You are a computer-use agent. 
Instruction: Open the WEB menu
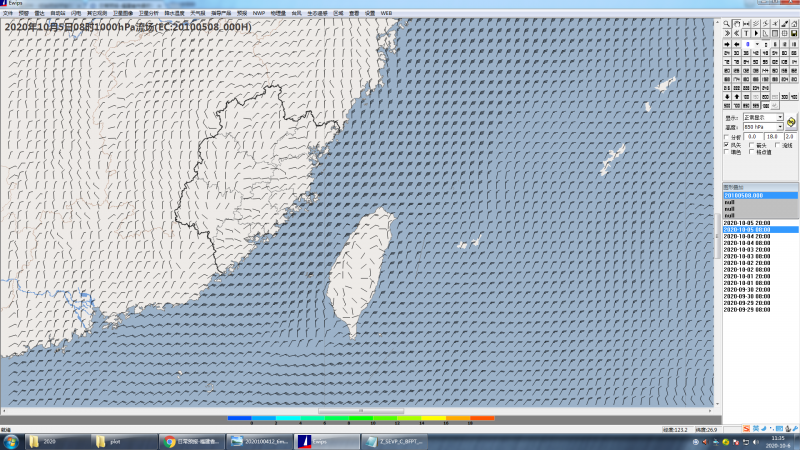point(386,13)
